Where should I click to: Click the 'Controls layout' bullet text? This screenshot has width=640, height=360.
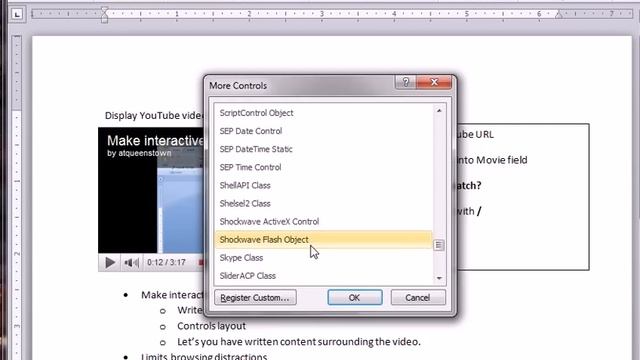(211, 326)
